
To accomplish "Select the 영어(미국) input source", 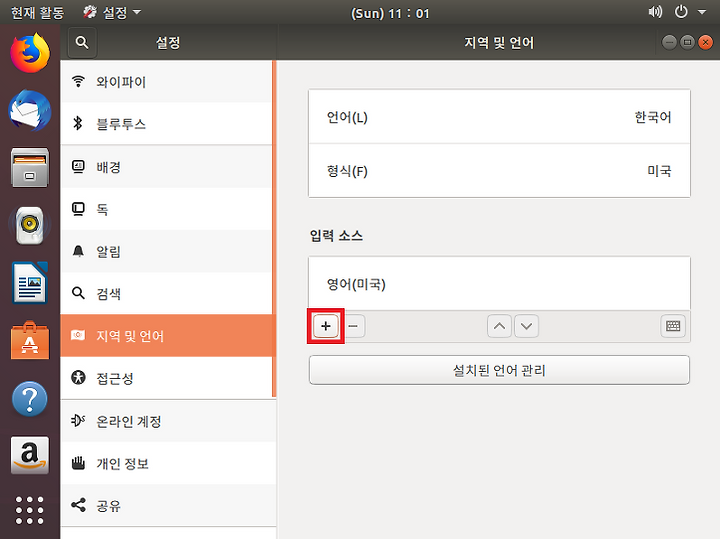I will 499,284.
